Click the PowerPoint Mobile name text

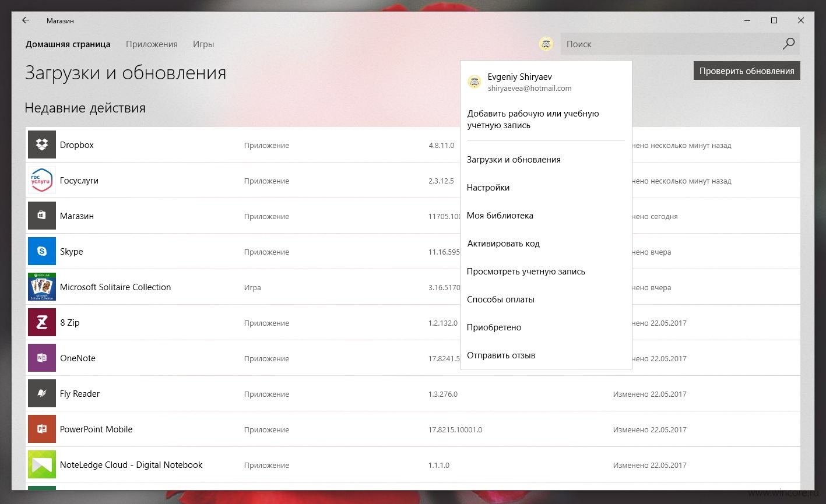pyautogui.click(x=96, y=429)
